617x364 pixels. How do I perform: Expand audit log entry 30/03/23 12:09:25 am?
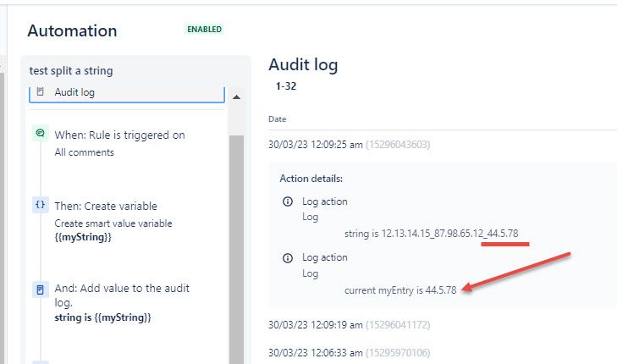315,145
